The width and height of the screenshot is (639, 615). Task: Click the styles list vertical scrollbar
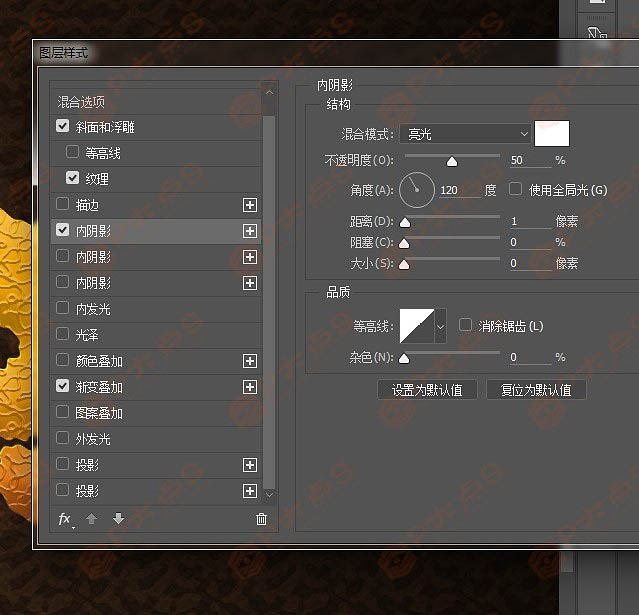point(269,302)
